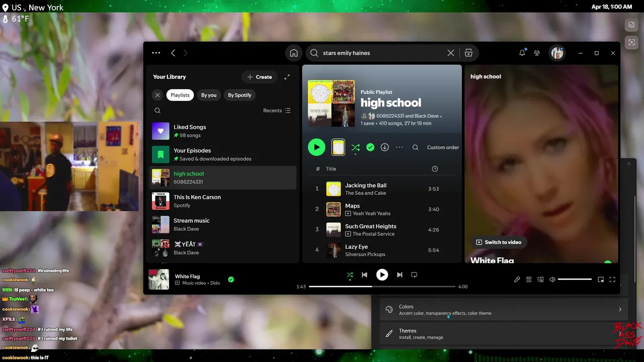This screenshot has height=362, width=644.
Task: Open Friend Activity icon
Action: click(537, 53)
